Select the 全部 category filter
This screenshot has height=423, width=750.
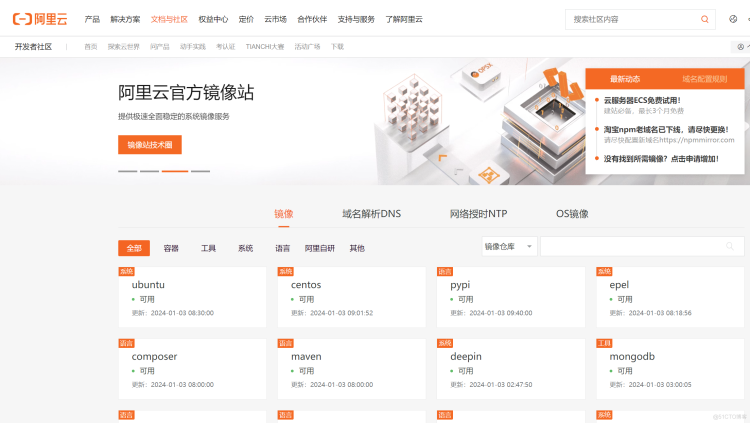point(134,248)
